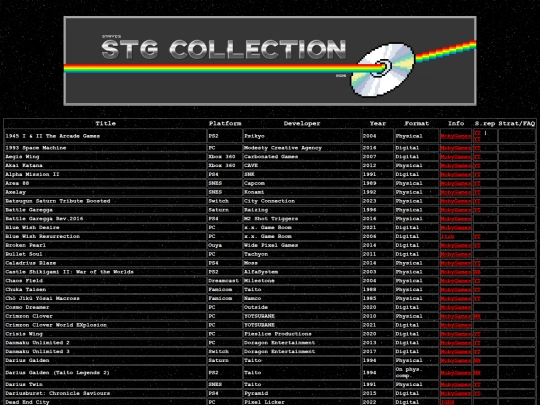Click the Year column header
540x405 pixels.
point(378,124)
